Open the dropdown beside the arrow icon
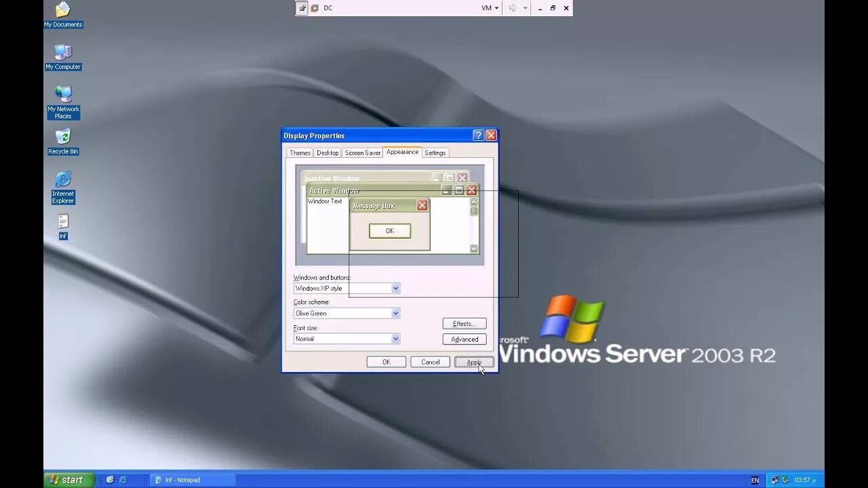Screen dimensions: 868x488 pyautogui.click(x=525, y=8)
